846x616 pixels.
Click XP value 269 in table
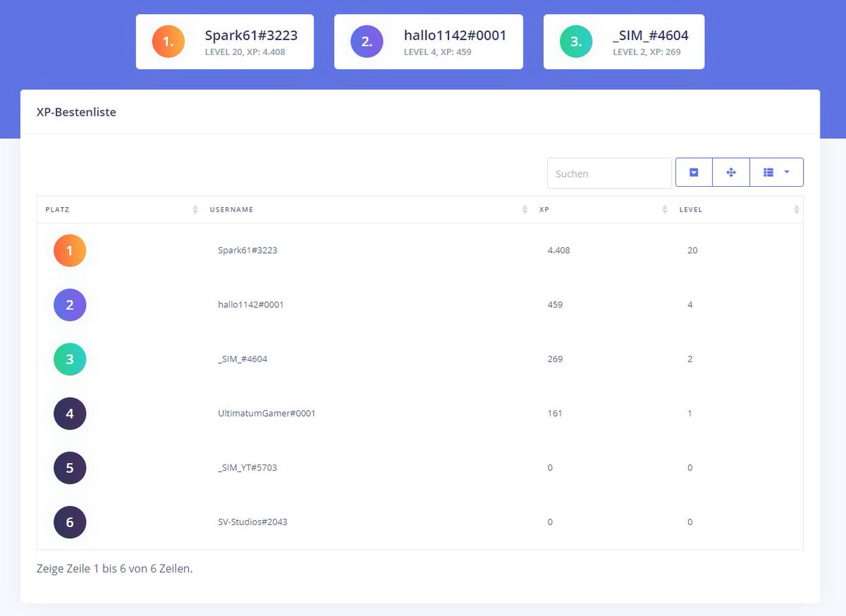point(555,359)
